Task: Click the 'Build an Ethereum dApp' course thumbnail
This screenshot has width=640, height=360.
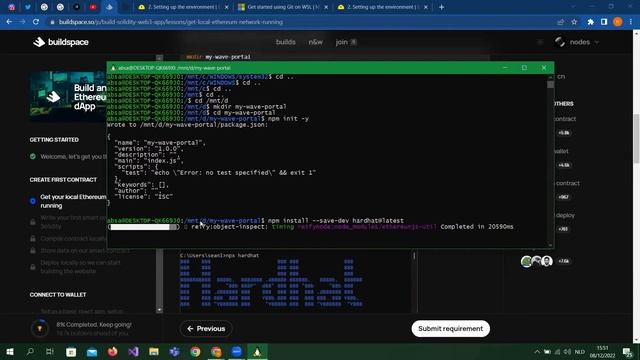Action: click(x=68, y=97)
